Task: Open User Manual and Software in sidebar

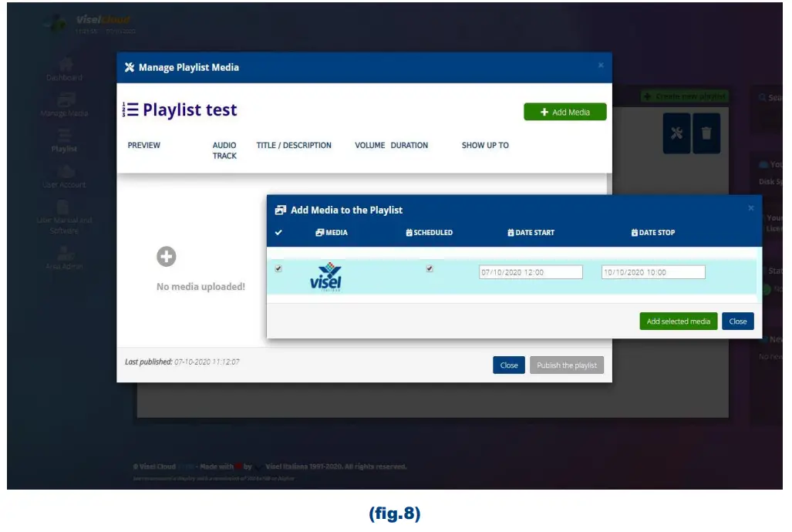Action: pos(64,217)
